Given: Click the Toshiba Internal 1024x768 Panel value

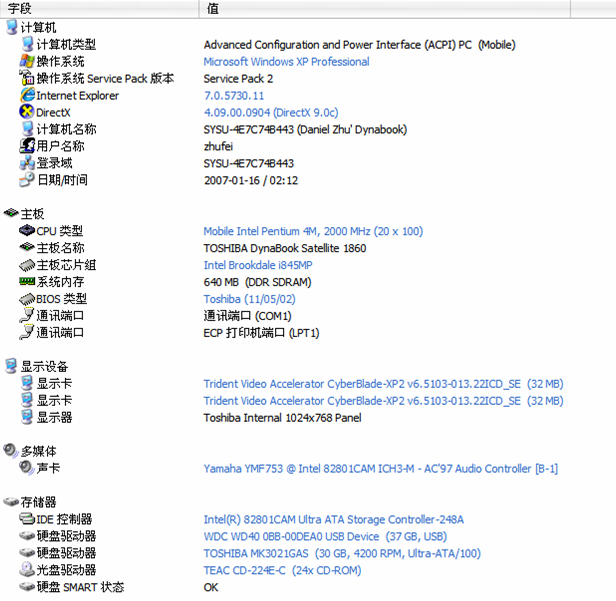Looking at the screenshot, I should click(282, 418).
